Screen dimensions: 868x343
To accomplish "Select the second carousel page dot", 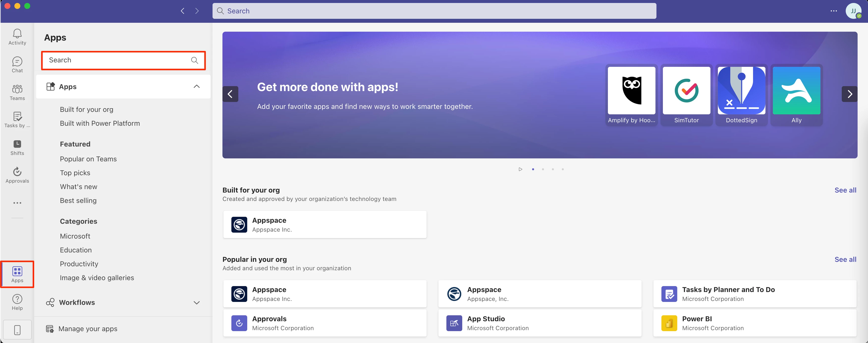I will (x=543, y=169).
